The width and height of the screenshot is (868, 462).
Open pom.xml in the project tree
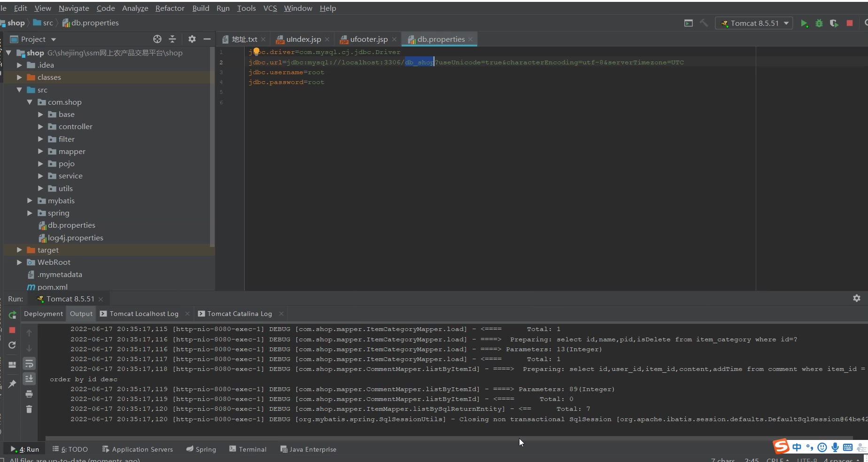click(52, 287)
